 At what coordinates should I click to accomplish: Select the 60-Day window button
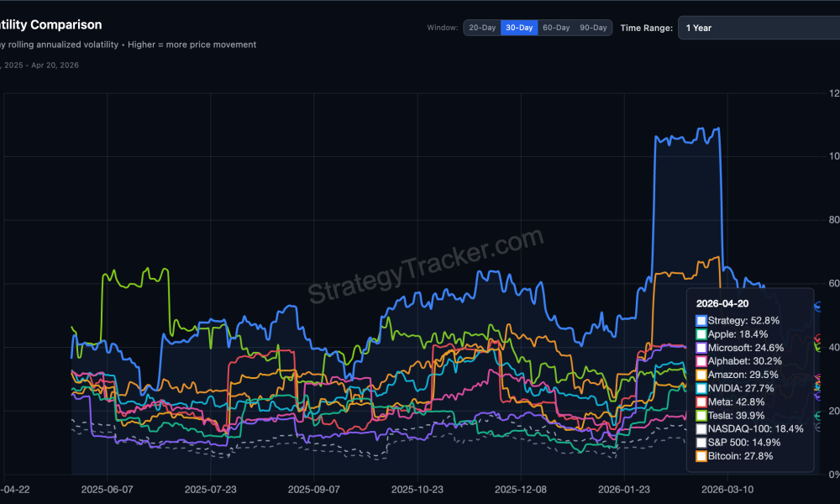pyautogui.click(x=556, y=27)
